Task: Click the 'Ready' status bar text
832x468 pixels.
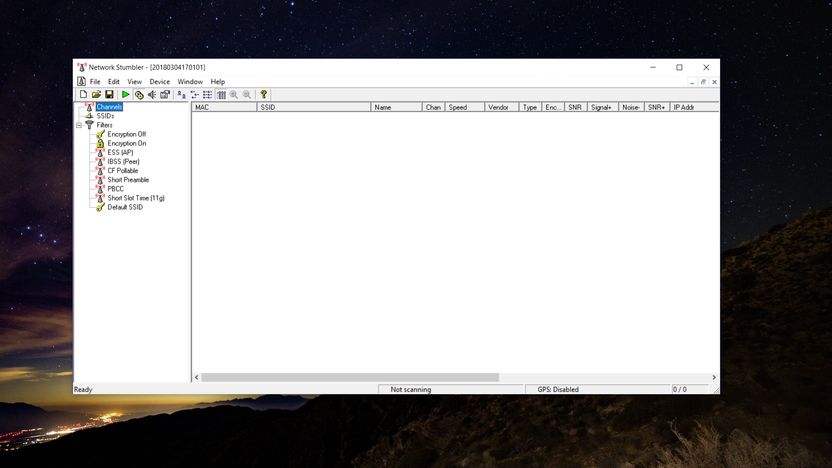Action: point(83,389)
